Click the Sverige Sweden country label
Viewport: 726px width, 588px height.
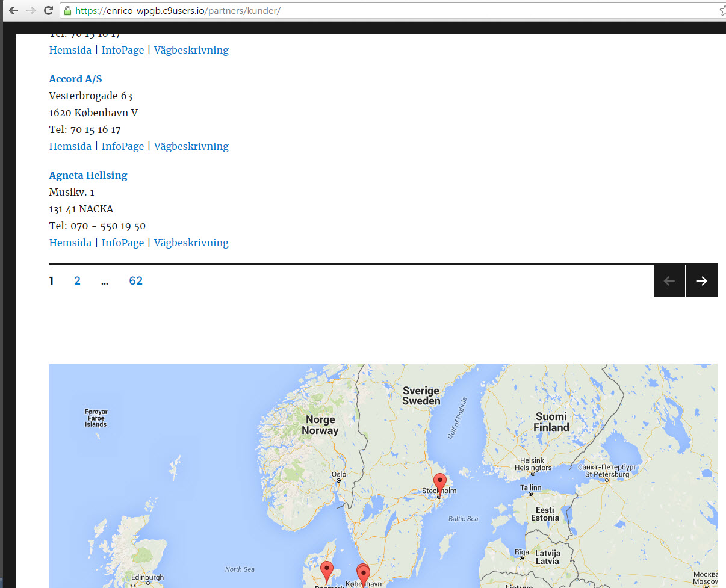point(421,395)
